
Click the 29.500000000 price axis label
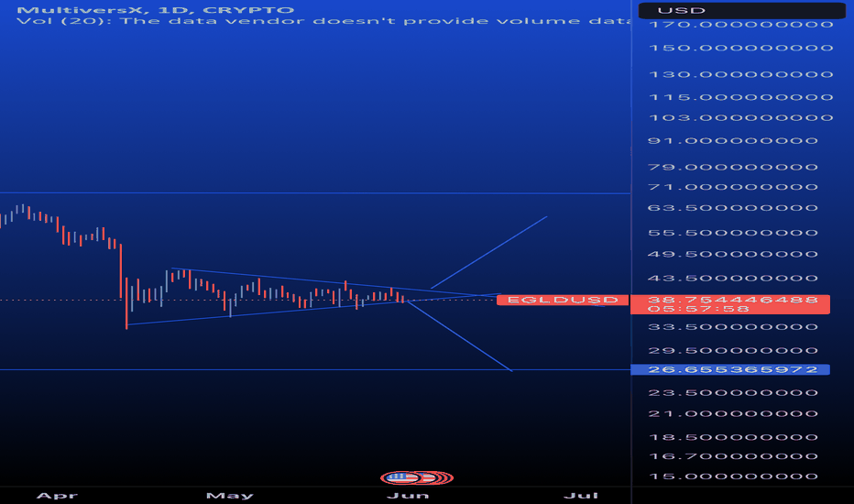point(732,350)
